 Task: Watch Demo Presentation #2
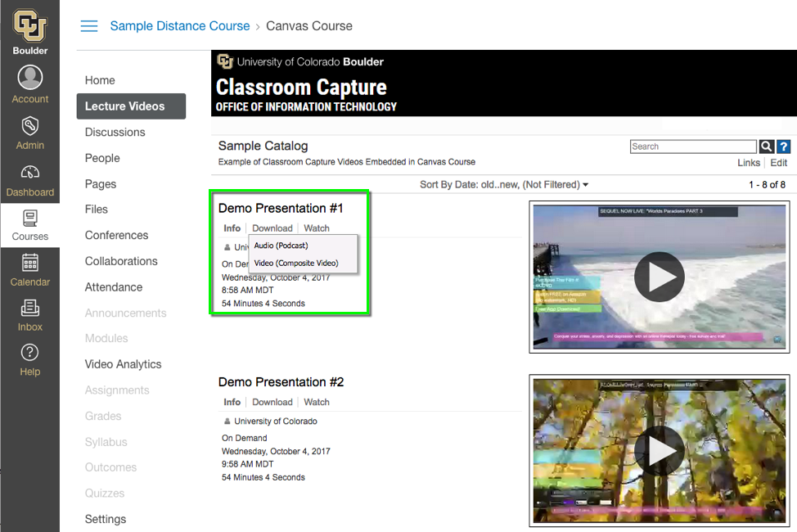pos(317,403)
